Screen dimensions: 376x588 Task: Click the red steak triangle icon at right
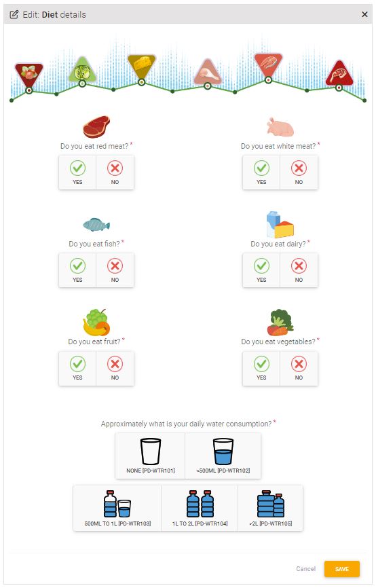click(x=339, y=73)
